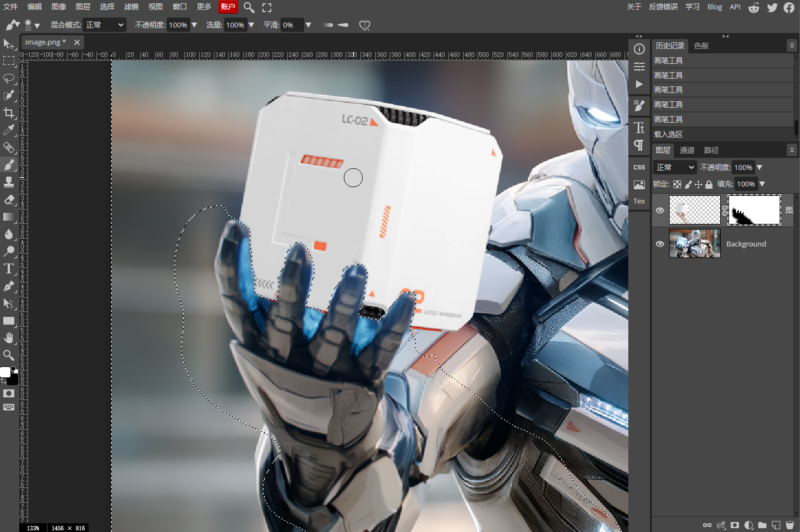This screenshot has height=532, width=800.
Task: Toggle lock image pixels brush icon
Action: pyautogui.click(x=688, y=184)
